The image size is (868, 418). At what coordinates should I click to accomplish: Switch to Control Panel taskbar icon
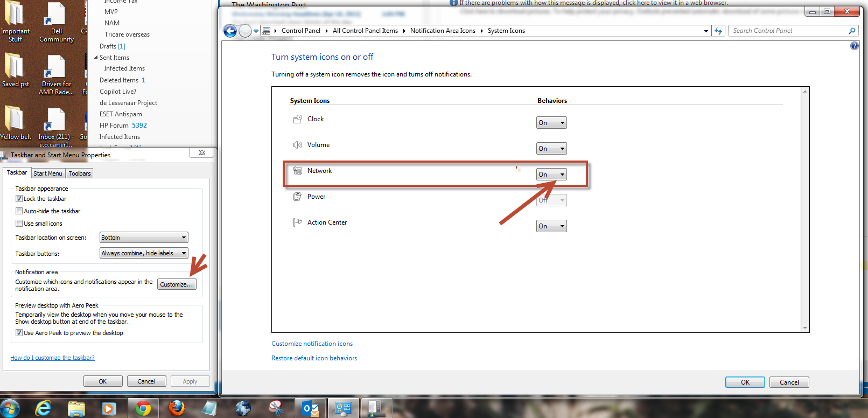(343, 409)
